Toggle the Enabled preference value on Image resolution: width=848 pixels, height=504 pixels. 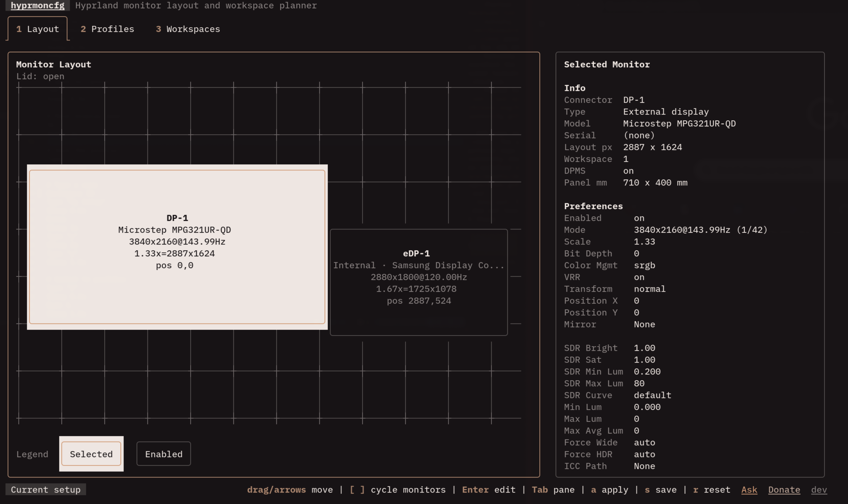click(639, 218)
